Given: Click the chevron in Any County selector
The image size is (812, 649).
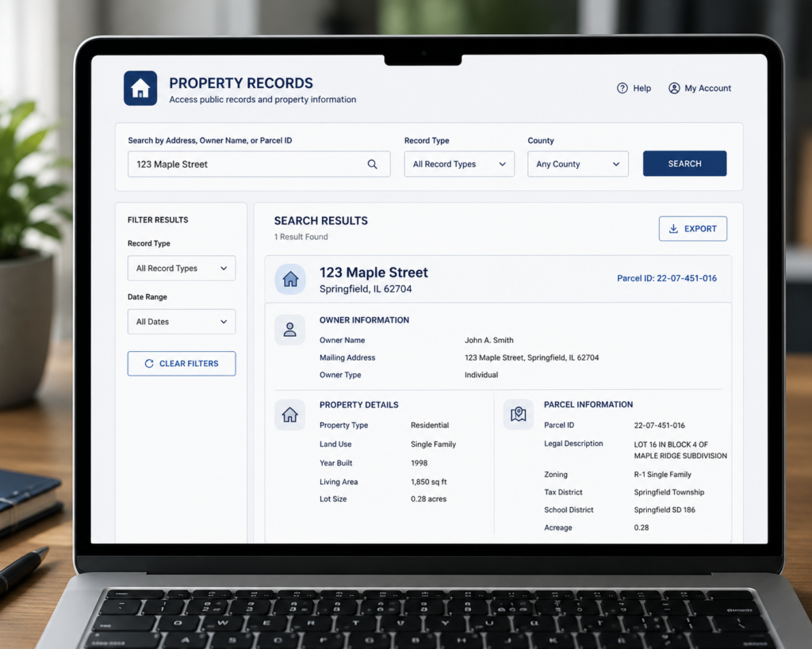Looking at the screenshot, I should coord(616,164).
